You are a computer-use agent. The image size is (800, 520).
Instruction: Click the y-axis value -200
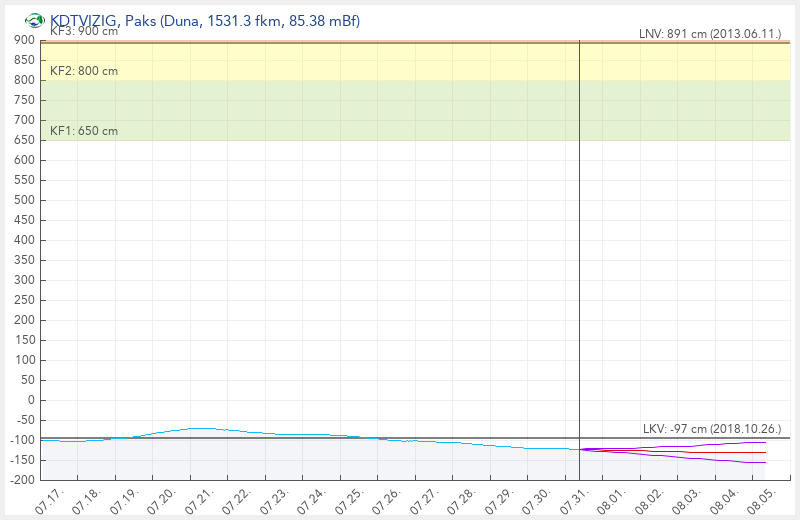point(23,480)
